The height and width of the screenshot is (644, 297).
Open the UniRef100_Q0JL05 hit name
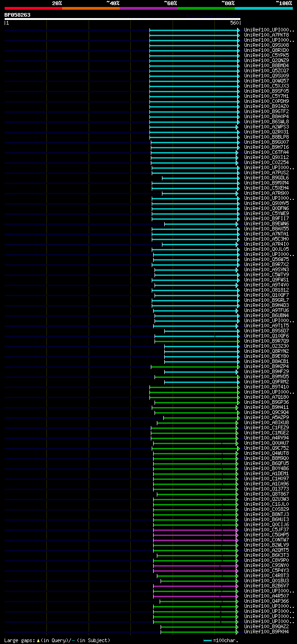(266, 249)
